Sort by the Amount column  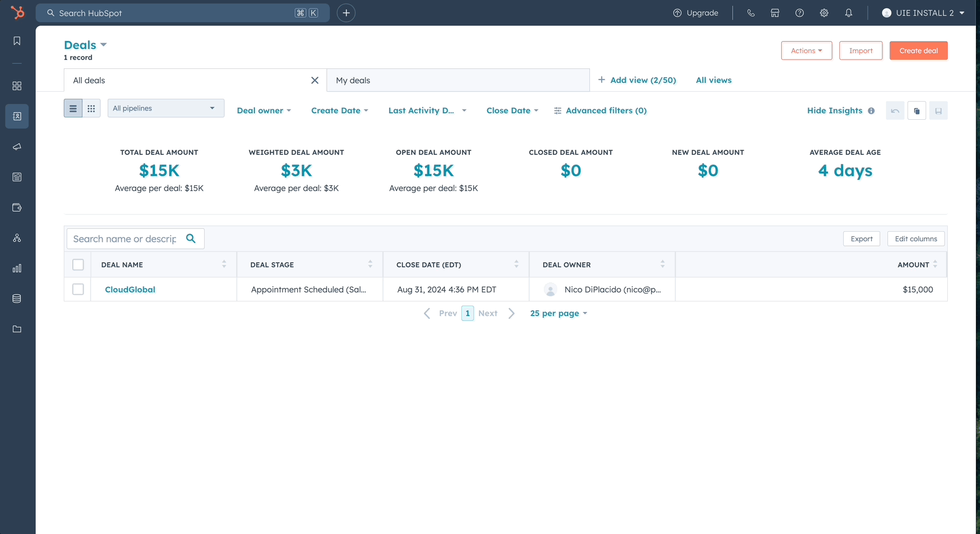(x=935, y=265)
